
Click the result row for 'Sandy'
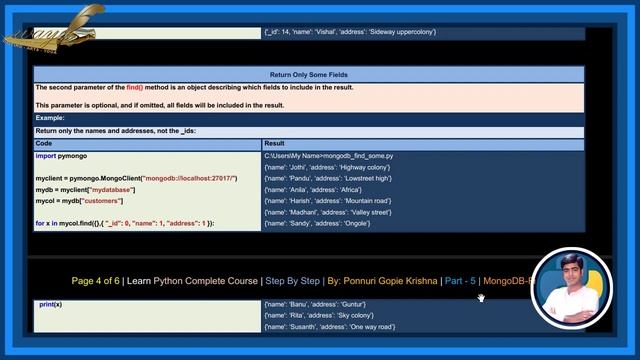318,223
